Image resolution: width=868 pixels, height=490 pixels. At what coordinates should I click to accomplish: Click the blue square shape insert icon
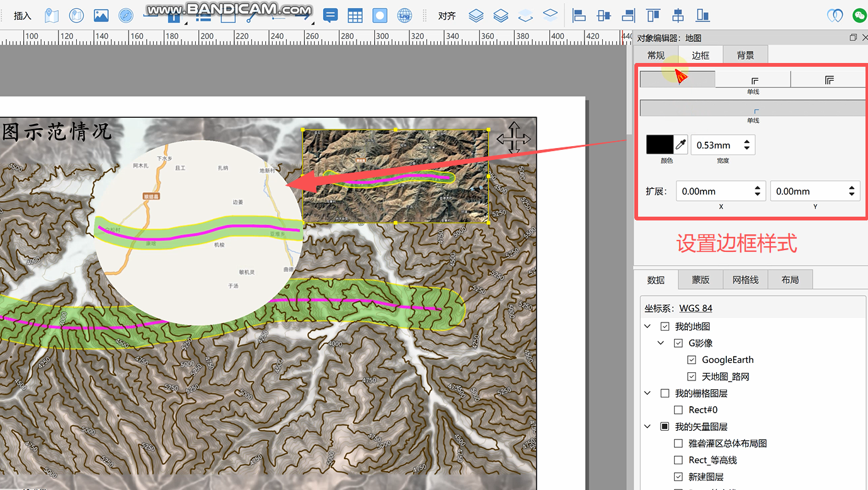tap(380, 16)
